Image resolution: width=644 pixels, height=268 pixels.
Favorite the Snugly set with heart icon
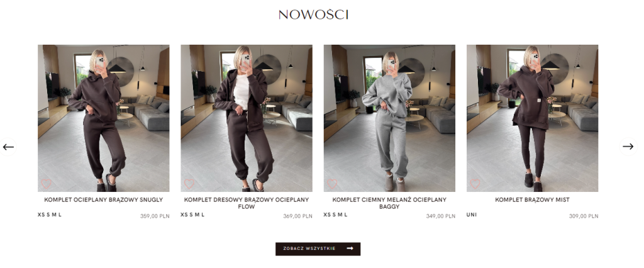coord(46,184)
